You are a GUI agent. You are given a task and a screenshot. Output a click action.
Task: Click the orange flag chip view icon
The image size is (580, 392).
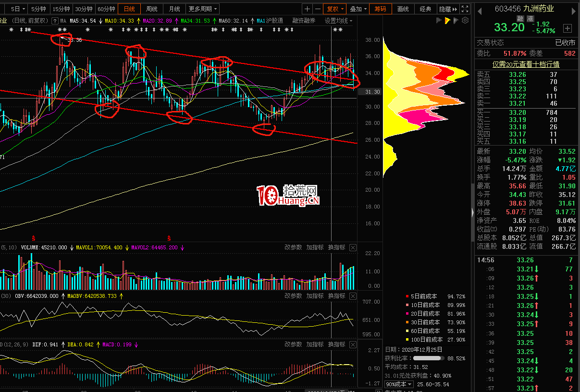[447, 21]
